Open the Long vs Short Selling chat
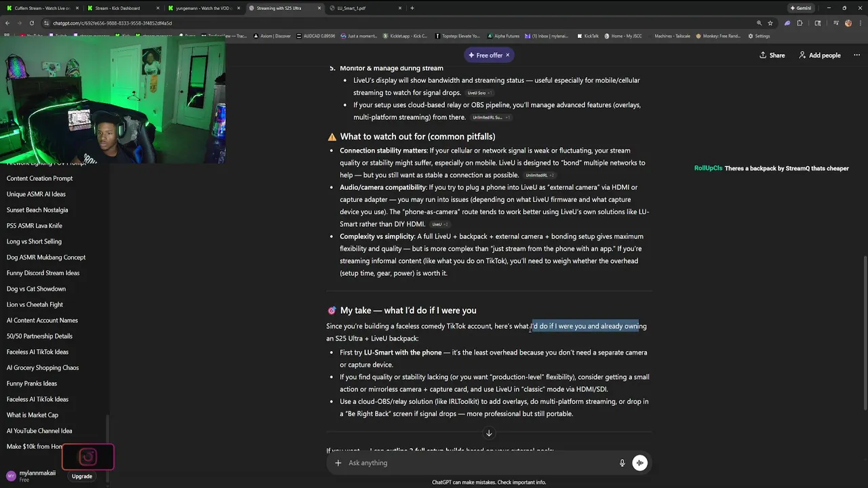This screenshot has width=868, height=488. 52,241
